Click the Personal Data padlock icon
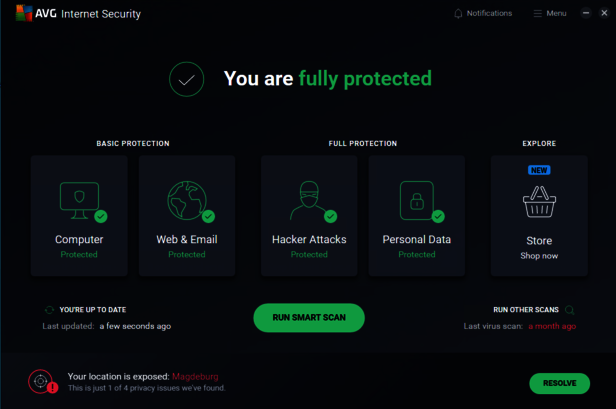Screen dimensions: 616x409 [x=416, y=200]
